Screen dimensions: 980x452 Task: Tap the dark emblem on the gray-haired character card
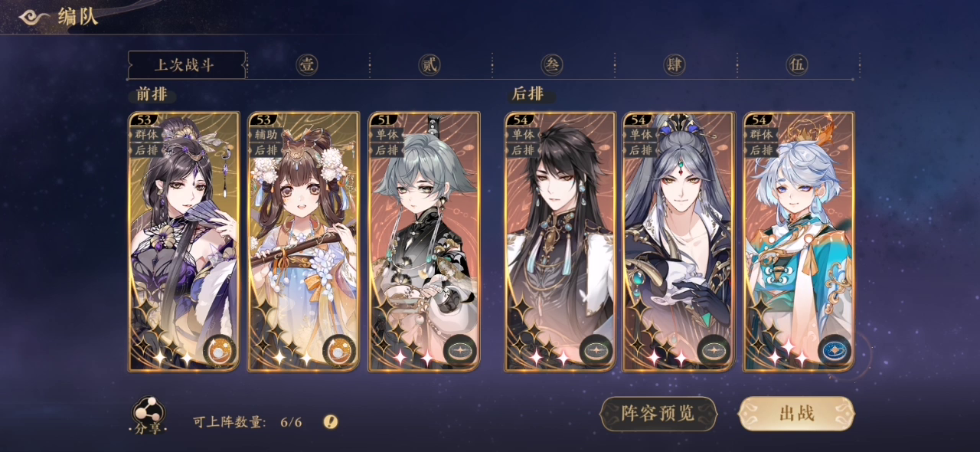[459, 350]
